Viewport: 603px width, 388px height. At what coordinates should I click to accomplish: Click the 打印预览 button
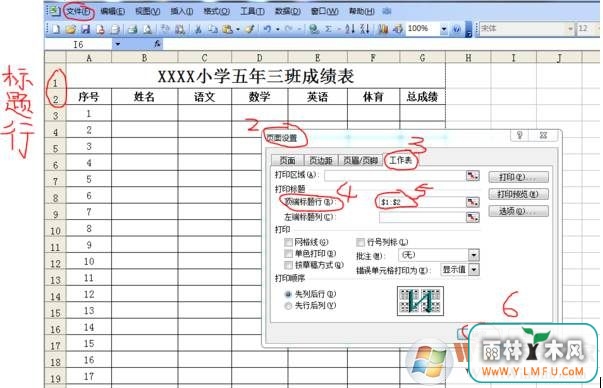click(518, 194)
